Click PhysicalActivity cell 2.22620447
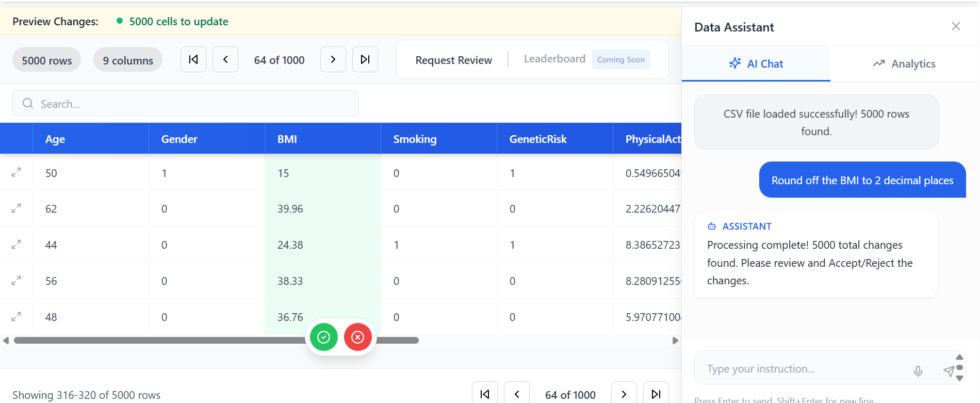 647,208
